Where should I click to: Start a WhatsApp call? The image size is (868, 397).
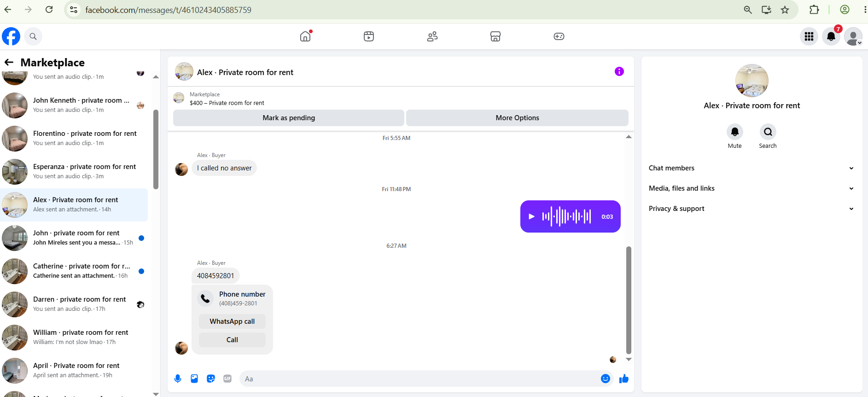pos(232,321)
